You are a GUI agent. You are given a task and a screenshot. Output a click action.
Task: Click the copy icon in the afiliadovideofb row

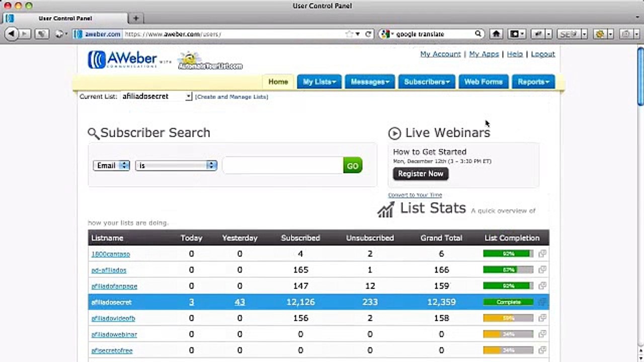pos(542,318)
